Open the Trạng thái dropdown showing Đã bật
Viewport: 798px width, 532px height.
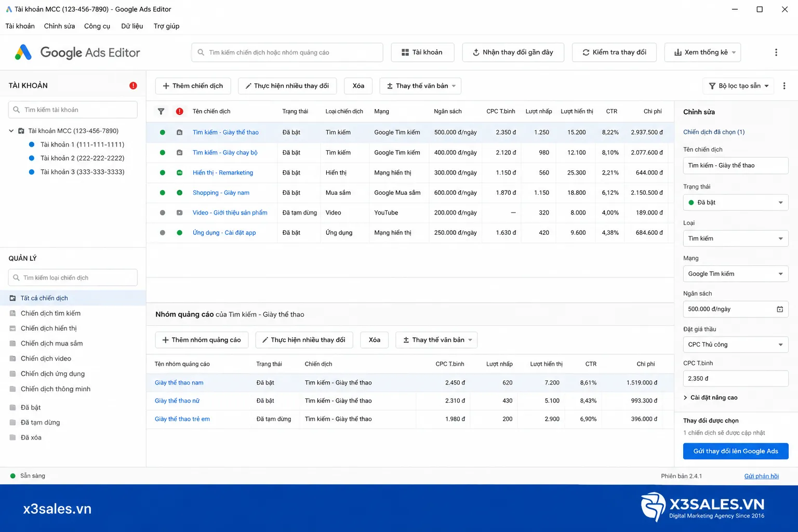click(736, 203)
